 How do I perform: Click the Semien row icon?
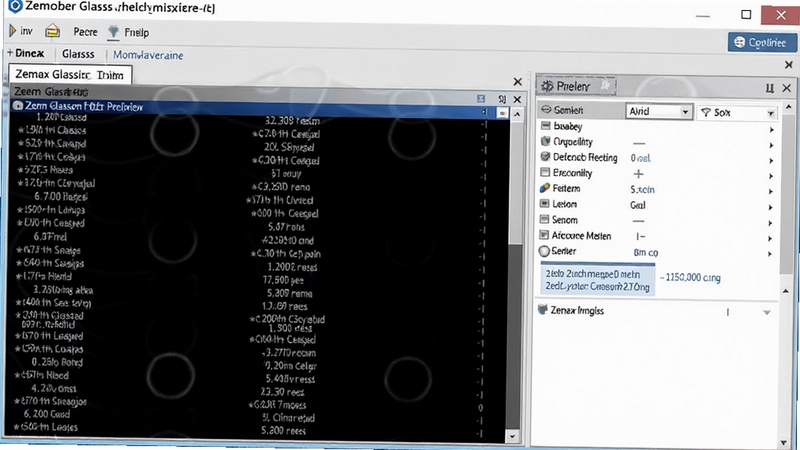546,110
